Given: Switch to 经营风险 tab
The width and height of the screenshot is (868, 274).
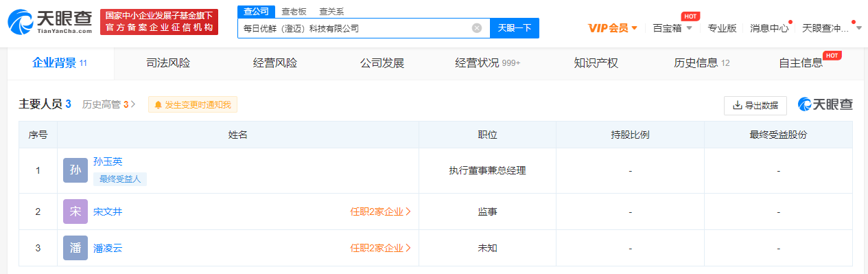Looking at the screenshot, I should (x=275, y=63).
